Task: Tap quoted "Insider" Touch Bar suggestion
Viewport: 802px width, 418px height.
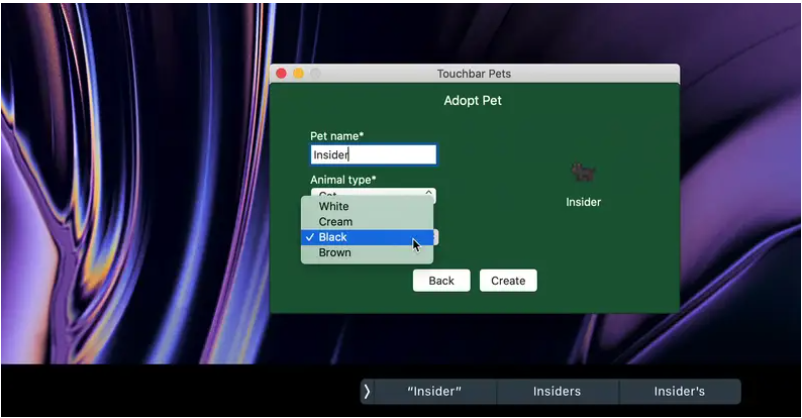Action: pyautogui.click(x=434, y=391)
